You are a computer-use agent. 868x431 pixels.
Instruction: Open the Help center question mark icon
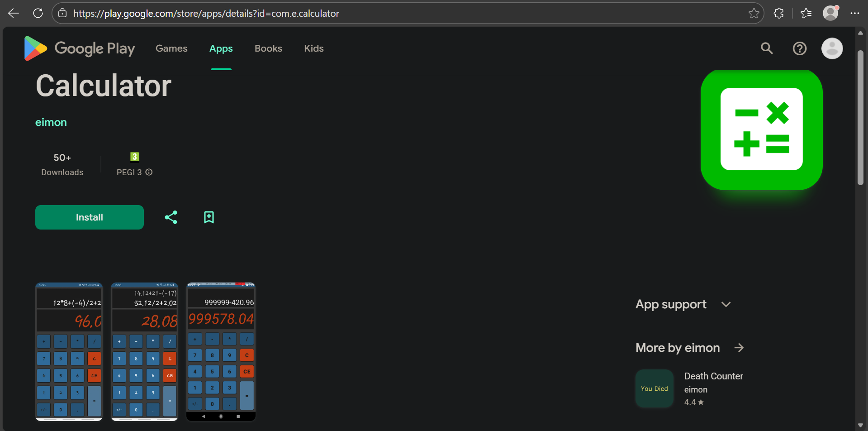(x=800, y=48)
